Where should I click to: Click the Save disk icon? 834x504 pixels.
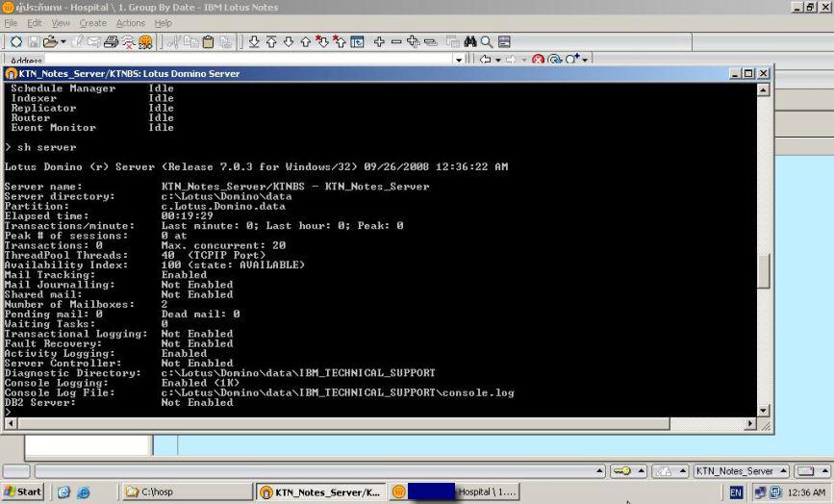(34, 41)
